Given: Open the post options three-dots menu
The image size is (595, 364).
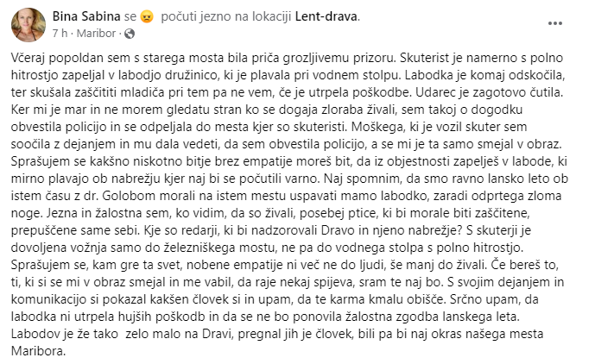Looking at the screenshot, I should coord(554,23).
